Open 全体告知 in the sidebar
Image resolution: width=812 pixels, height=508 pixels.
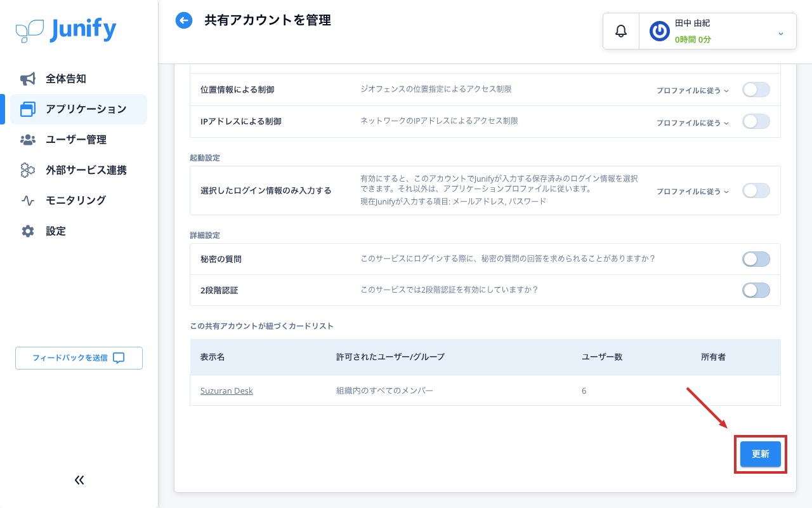click(79, 79)
